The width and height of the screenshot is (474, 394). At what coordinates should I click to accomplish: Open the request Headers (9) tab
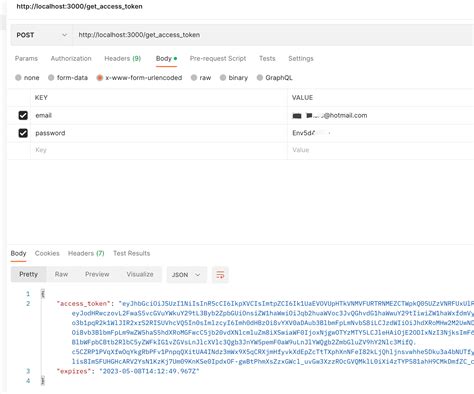[123, 58]
